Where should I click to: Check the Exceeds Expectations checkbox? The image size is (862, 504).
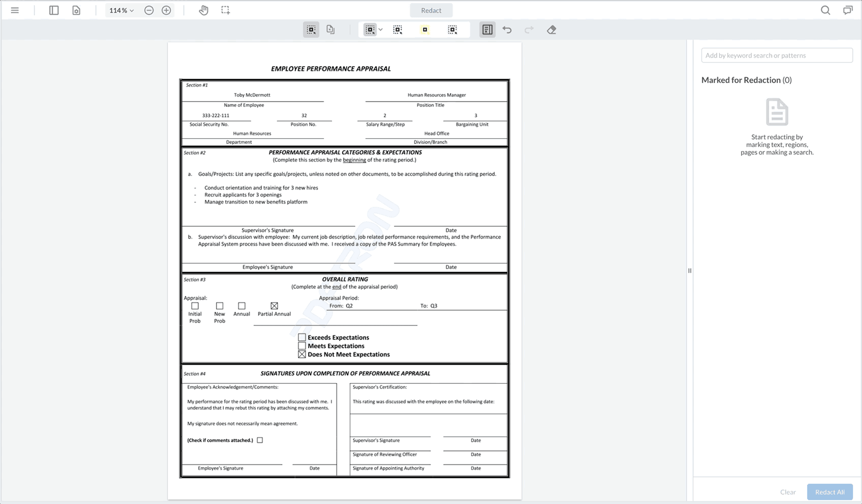302,337
